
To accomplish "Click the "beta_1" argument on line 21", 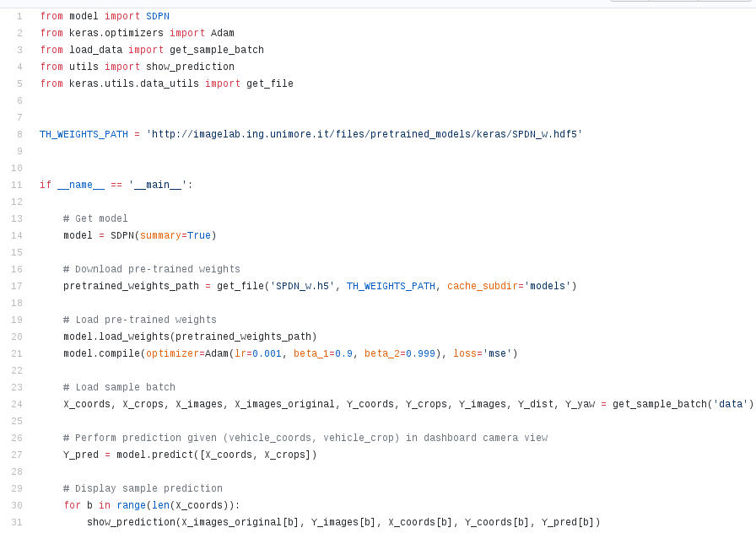I will click(311, 353).
